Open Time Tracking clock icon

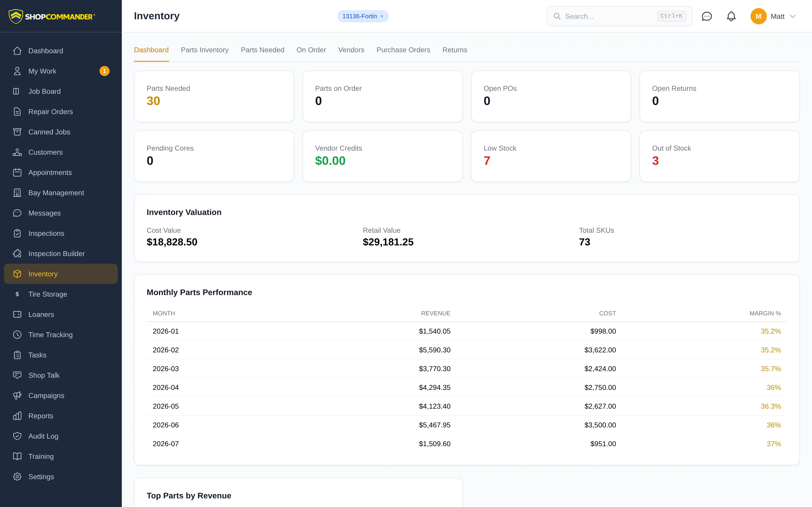[x=17, y=335]
